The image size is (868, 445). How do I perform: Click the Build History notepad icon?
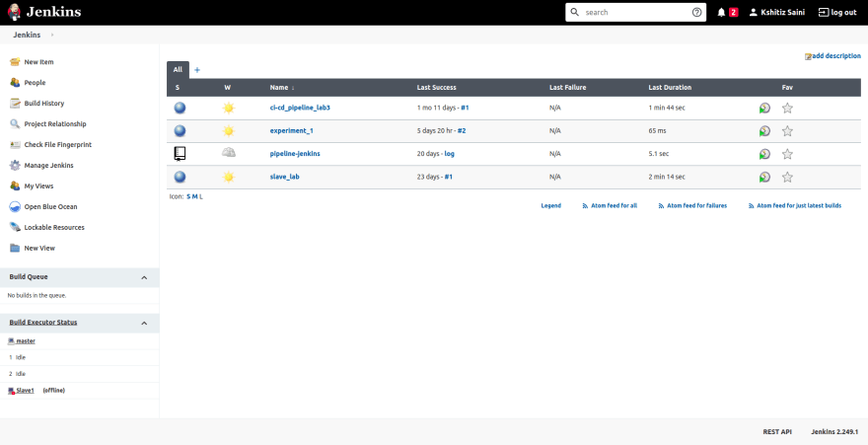point(16,104)
